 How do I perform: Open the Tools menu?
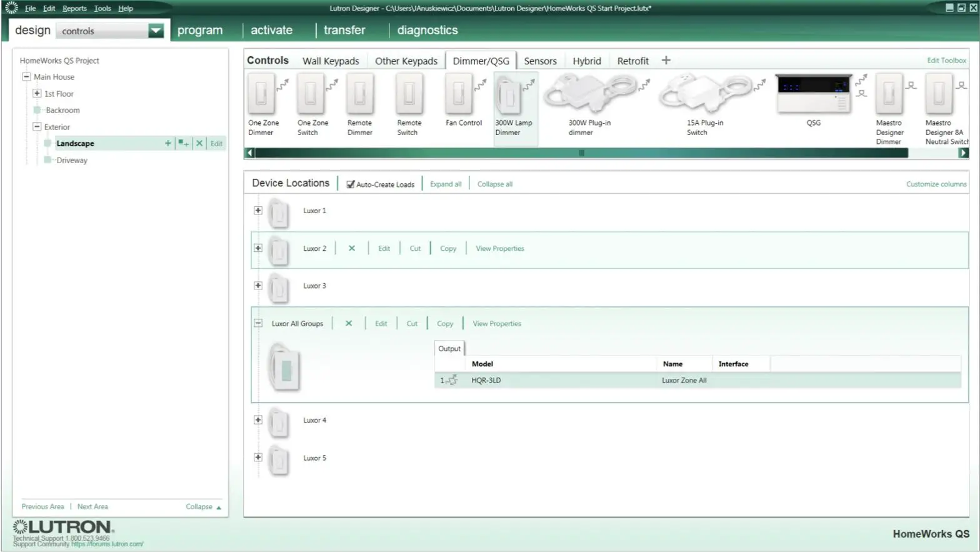102,8
